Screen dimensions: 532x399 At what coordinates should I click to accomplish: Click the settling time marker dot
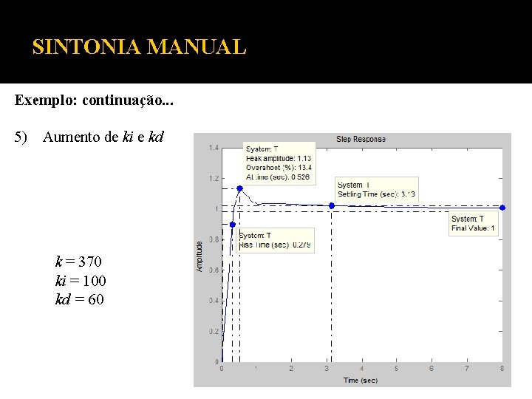click(x=332, y=205)
